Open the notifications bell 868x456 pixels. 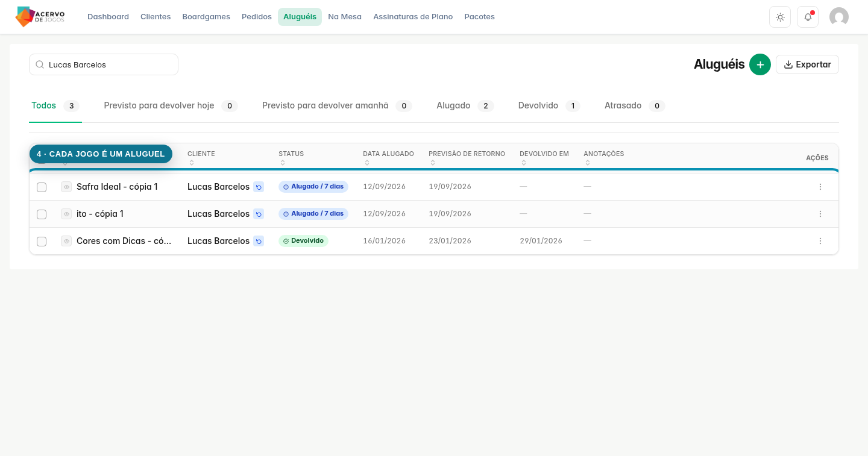tap(808, 17)
